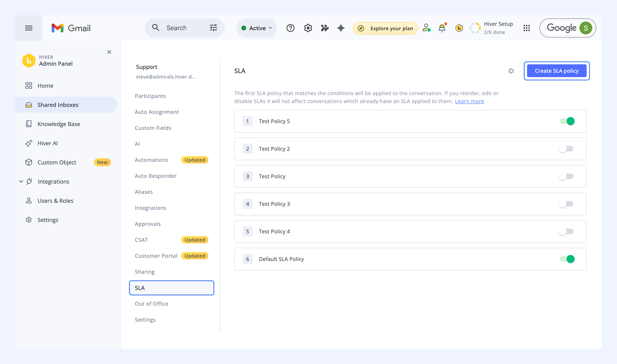
Task: Disable the Test Policy 5 toggle
Action: click(x=567, y=121)
